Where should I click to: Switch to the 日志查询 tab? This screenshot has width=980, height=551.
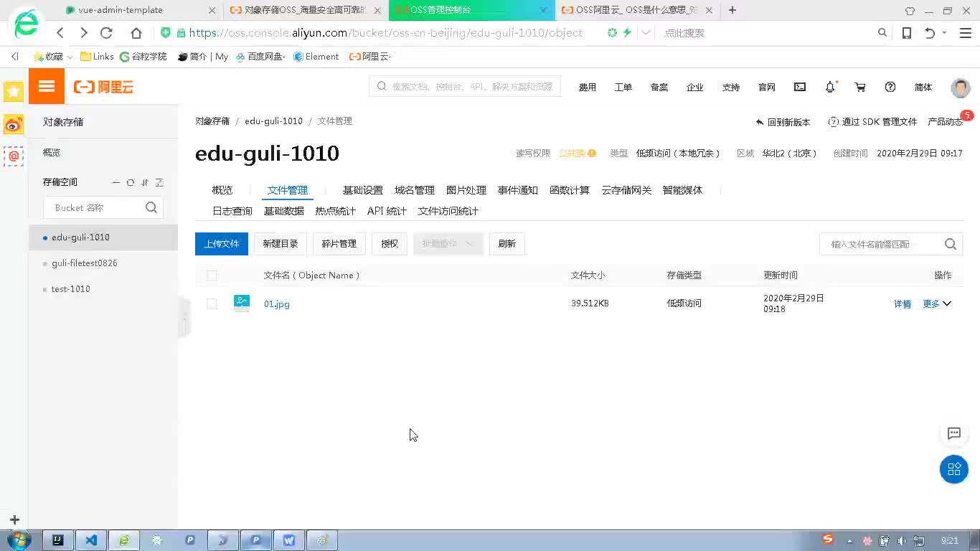coord(232,211)
